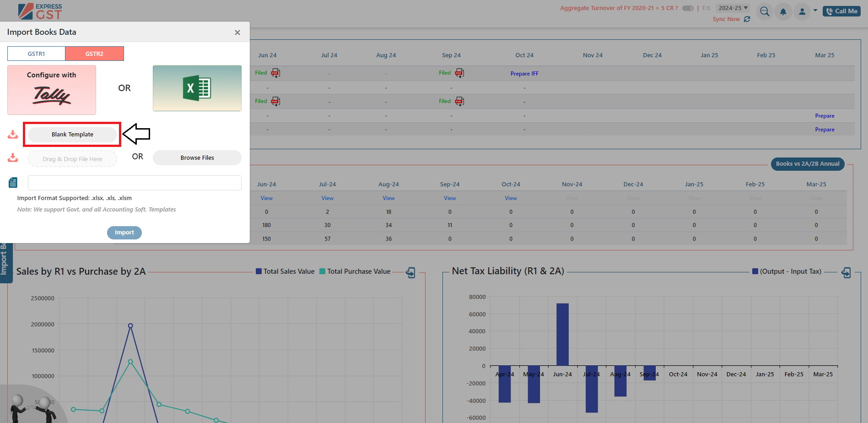Click the lower Prepare link under Mar 25

tap(825, 130)
